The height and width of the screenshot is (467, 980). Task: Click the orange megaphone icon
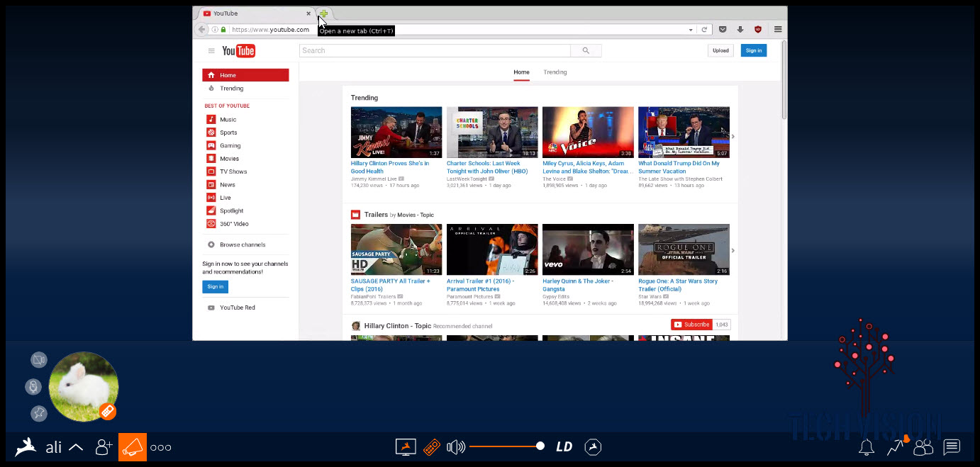[x=133, y=447]
